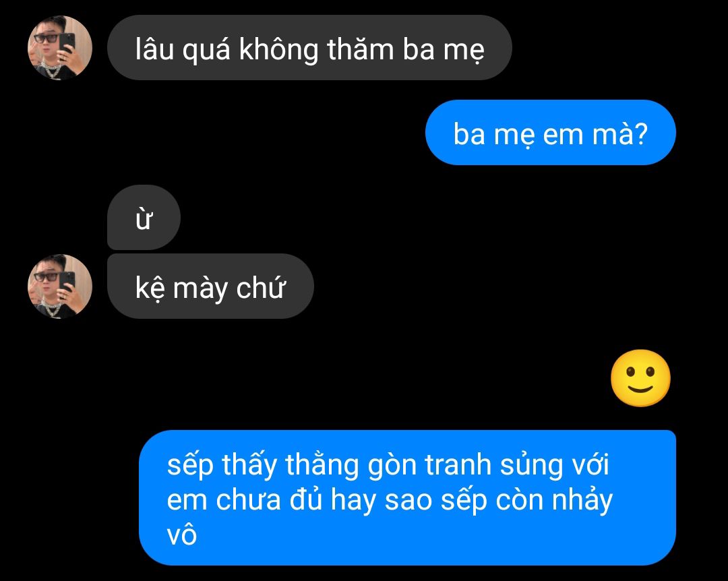Viewport: 728px width, 581px height.
Task: Click the word "kệ" in the gray bubble
Action: pyautogui.click(x=150, y=288)
